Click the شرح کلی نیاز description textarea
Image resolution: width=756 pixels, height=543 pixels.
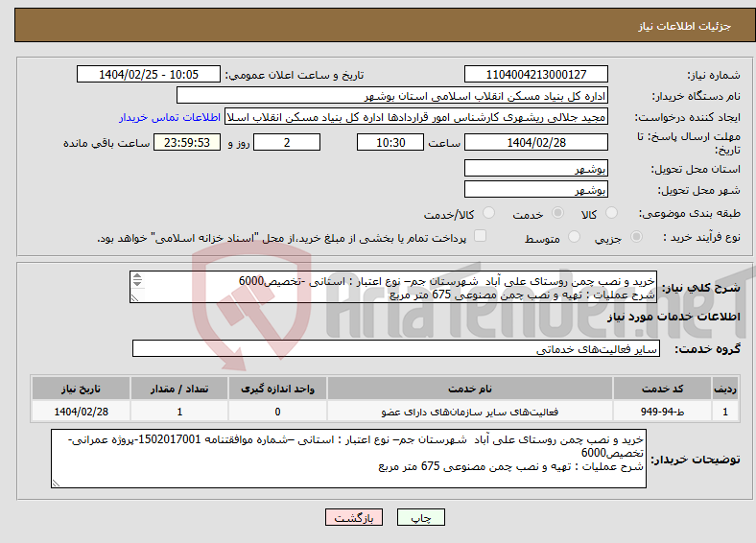pyautogui.click(x=393, y=287)
